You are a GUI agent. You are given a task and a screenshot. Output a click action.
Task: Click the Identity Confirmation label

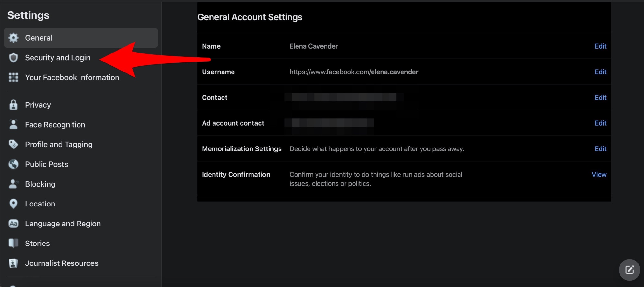pyautogui.click(x=236, y=174)
